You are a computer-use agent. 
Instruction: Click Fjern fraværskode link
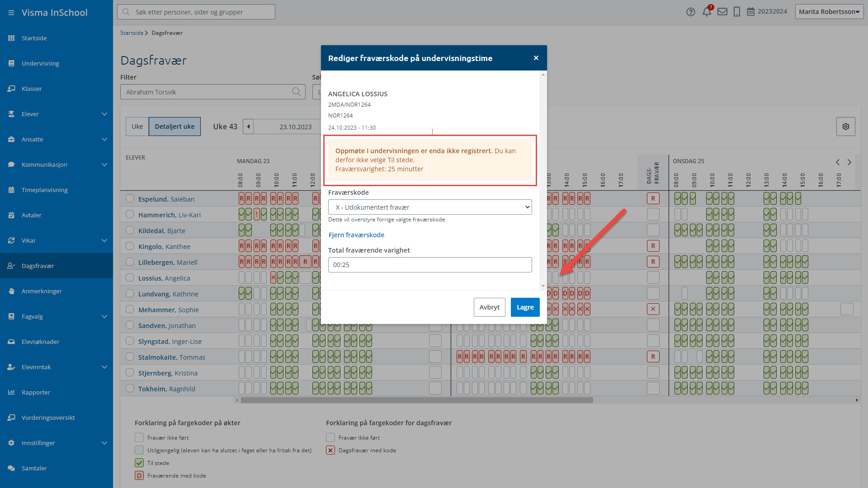point(356,235)
